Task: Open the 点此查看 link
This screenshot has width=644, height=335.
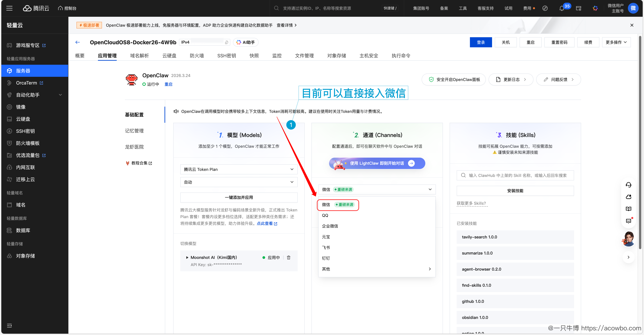Action: point(267,224)
